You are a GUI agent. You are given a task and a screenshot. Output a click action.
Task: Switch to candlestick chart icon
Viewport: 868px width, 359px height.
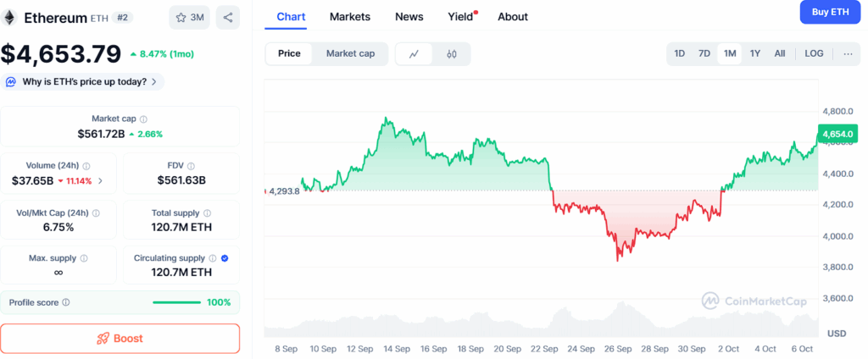(452, 54)
